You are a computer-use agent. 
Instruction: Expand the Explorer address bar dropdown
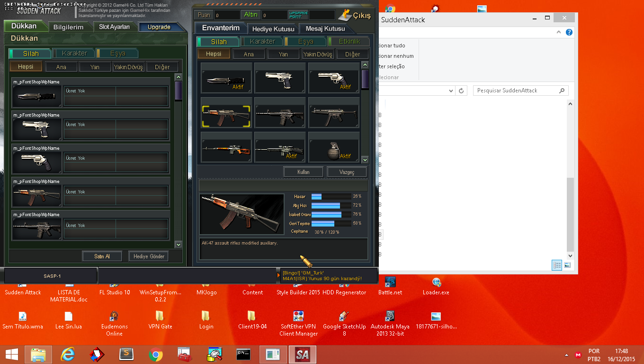coord(450,91)
